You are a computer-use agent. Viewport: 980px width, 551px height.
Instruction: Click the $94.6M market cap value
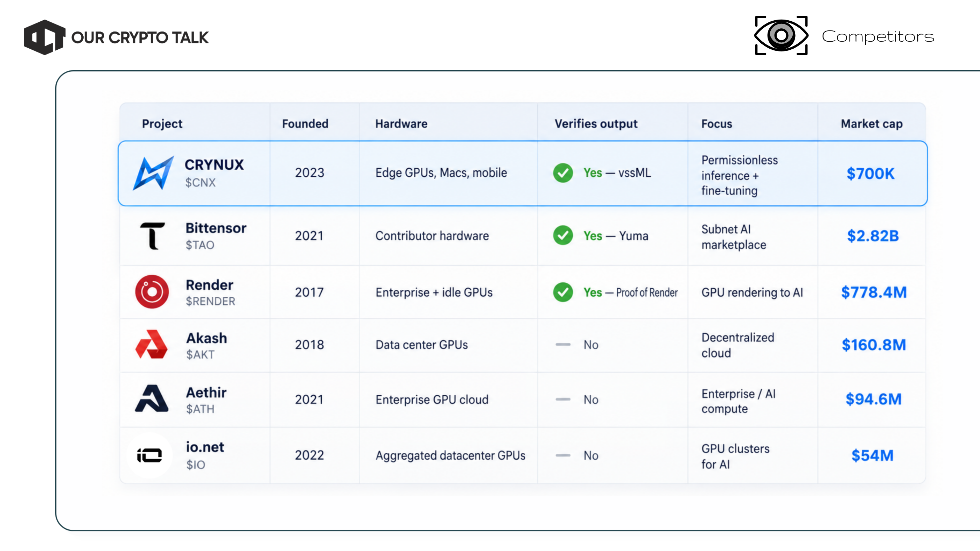874,399
